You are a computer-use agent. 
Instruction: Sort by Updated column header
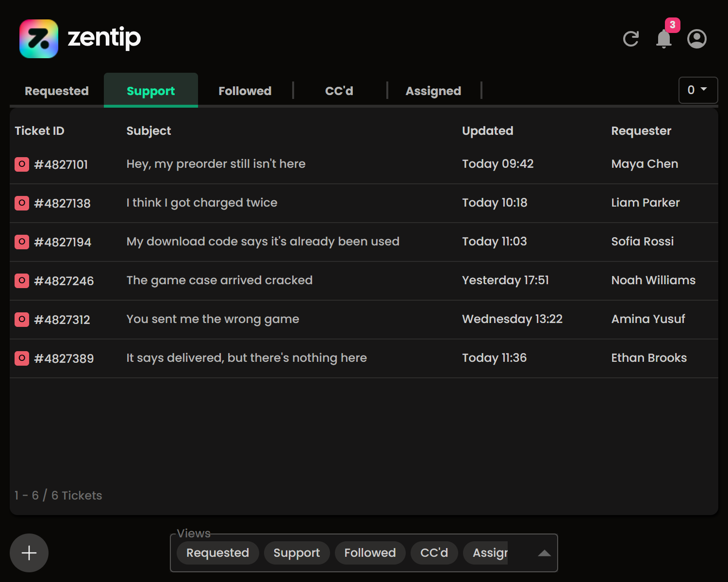pos(487,131)
